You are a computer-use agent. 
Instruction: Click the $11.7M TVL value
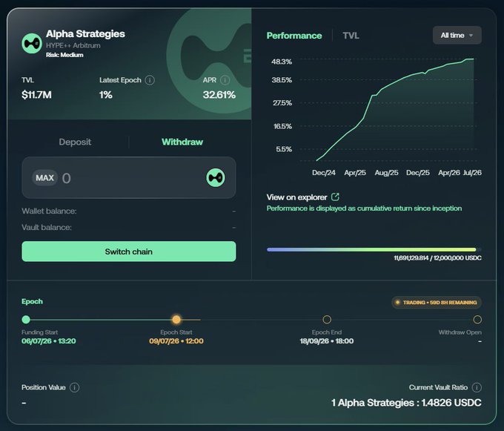pos(36,95)
